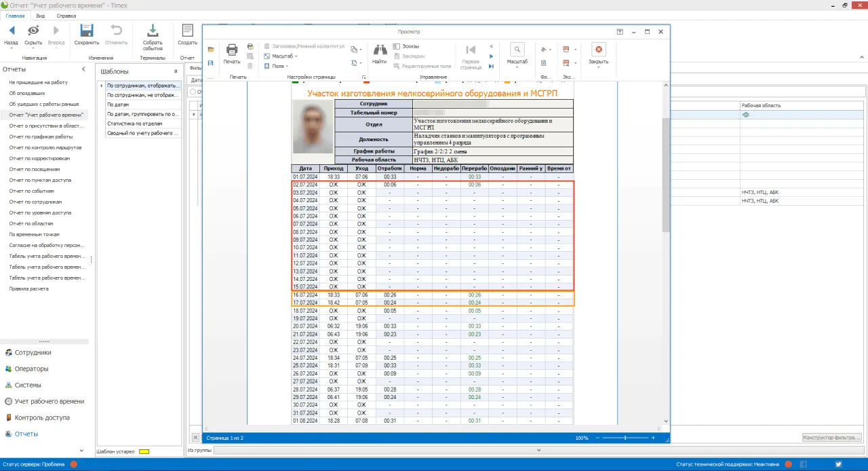Click the Скрыть eye icon
868x471 pixels.
(x=33, y=31)
